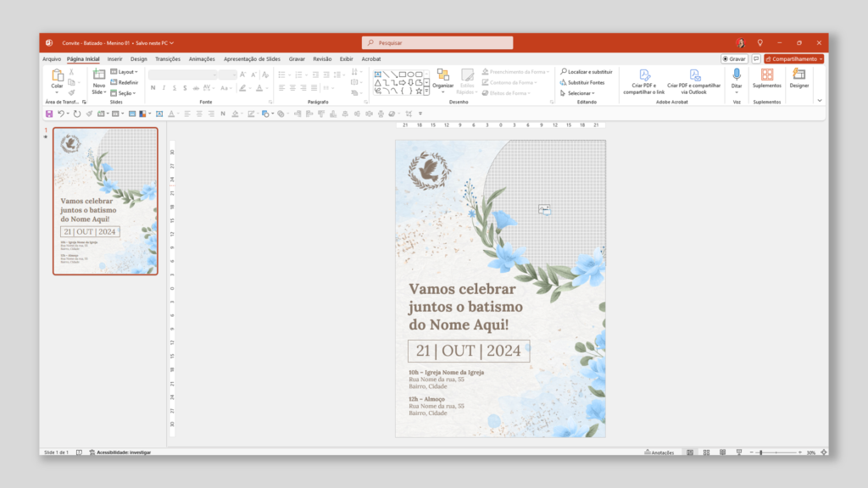Switch to the Transições tab
The height and width of the screenshot is (488, 868).
pos(168,58)
